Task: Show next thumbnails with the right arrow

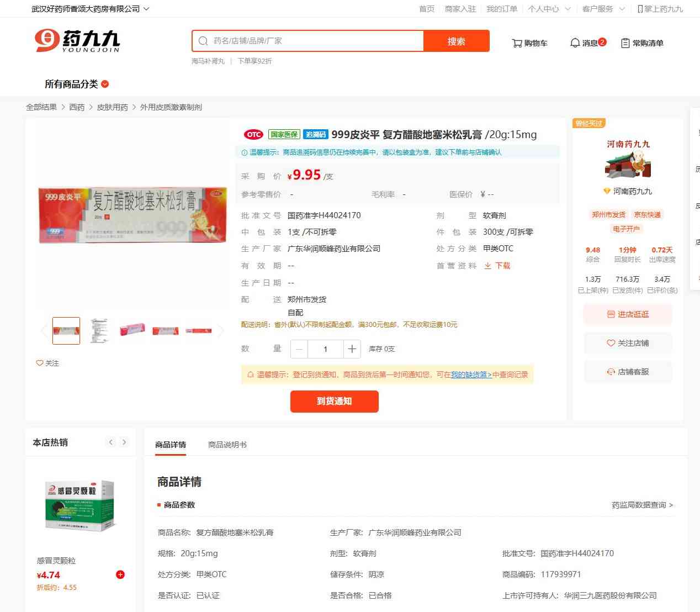Action: click(221, 331)
